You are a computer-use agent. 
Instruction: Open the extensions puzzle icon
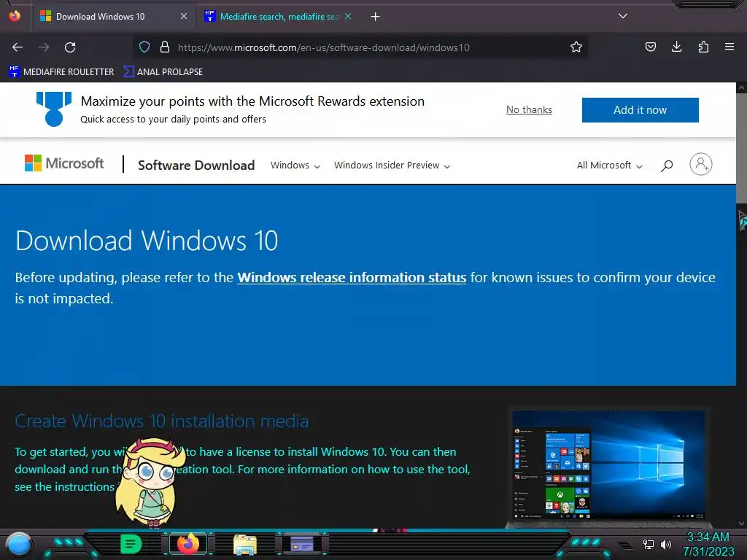(703, 47)
